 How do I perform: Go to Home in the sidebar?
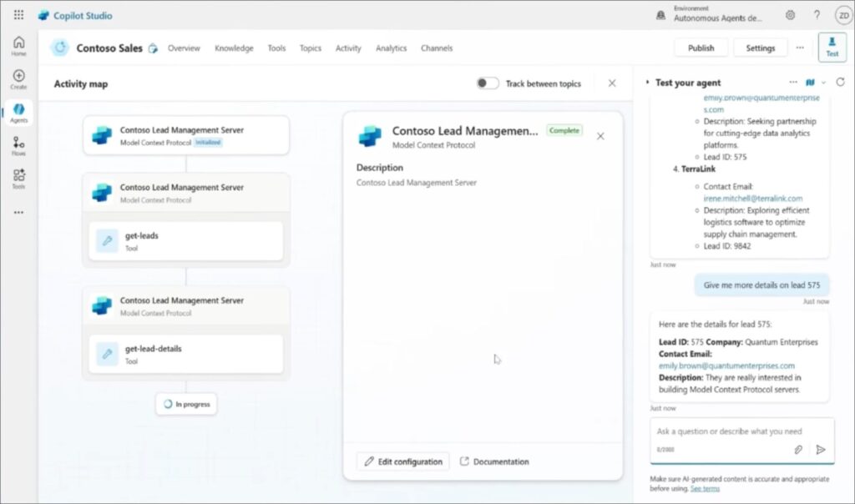18,47
